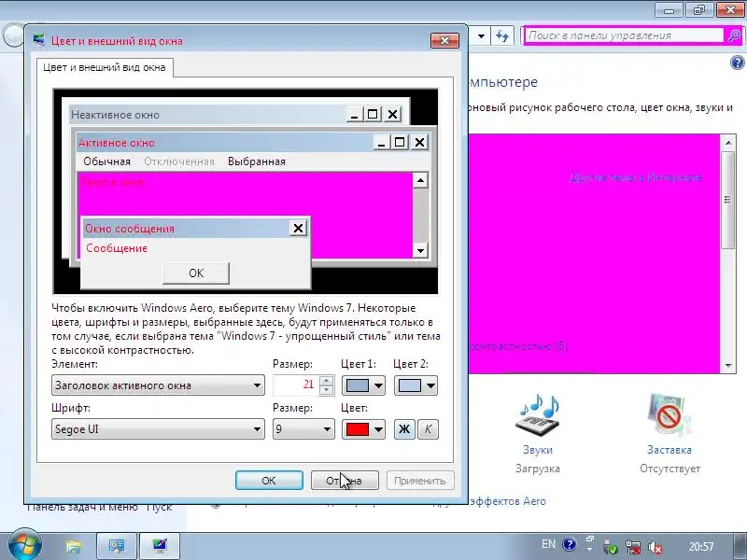The height and width of the screenshot is (560, 747).
Task: Click the EN input language indicator
Action: click(x=548, y=544)
